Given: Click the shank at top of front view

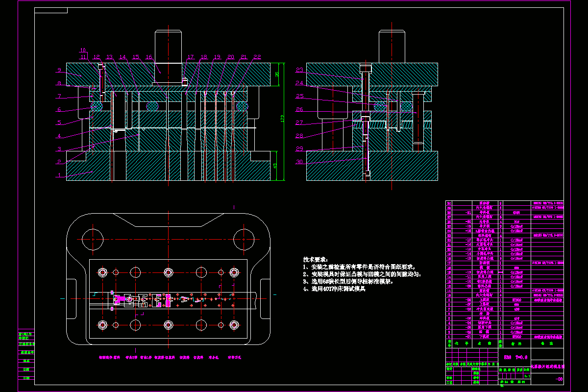Looking at the screenshot, I should (x=169, y=46).
